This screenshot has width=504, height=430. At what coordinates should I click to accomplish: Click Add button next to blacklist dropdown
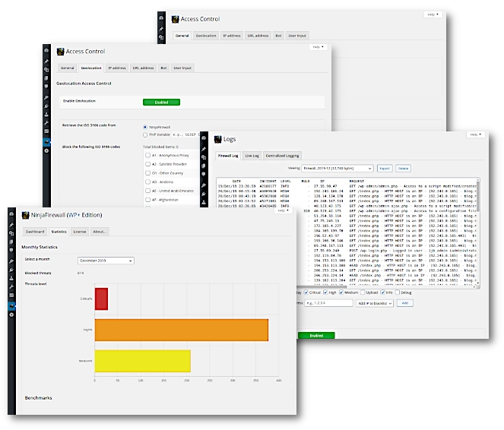tap(405, 303)
